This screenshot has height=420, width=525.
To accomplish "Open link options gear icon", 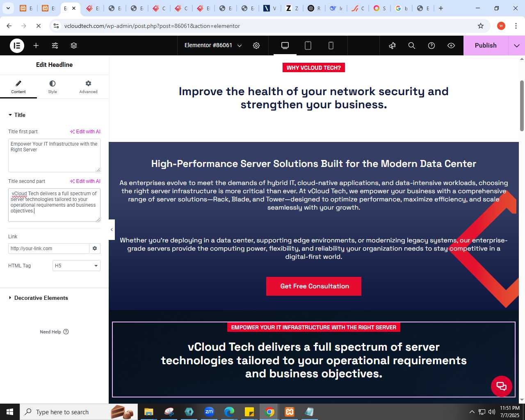I will pyautogui.click(x=95, y=249).
